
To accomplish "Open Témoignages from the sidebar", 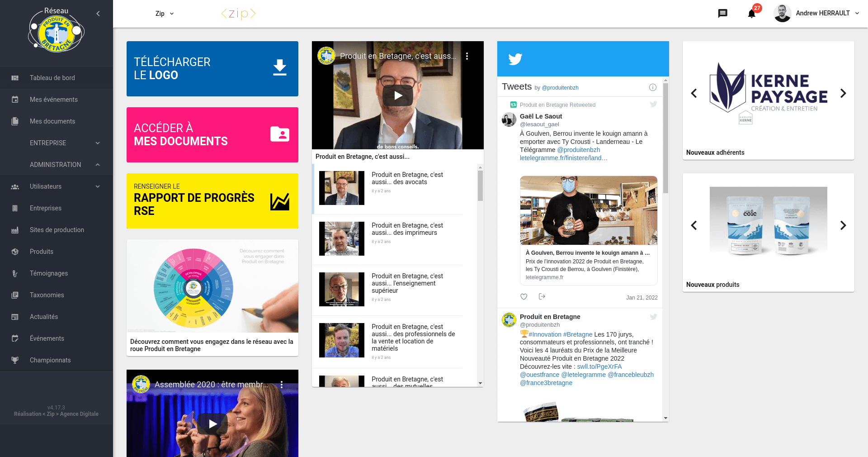I will coord(48,273).
